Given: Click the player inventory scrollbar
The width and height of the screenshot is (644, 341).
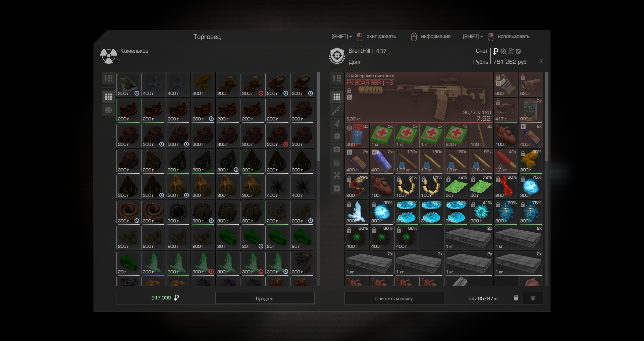Looking at the screenshot, I should (x=547, y=117).
